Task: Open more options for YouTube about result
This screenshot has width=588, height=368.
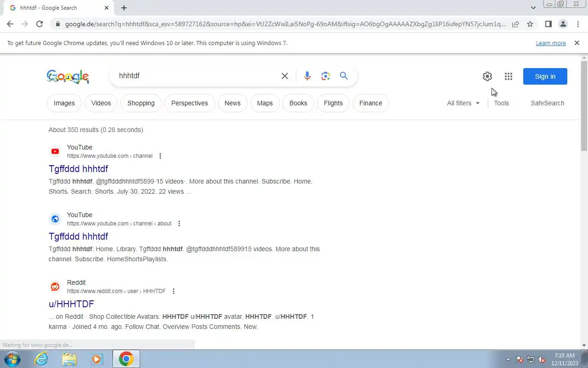Action: [179, 224]
